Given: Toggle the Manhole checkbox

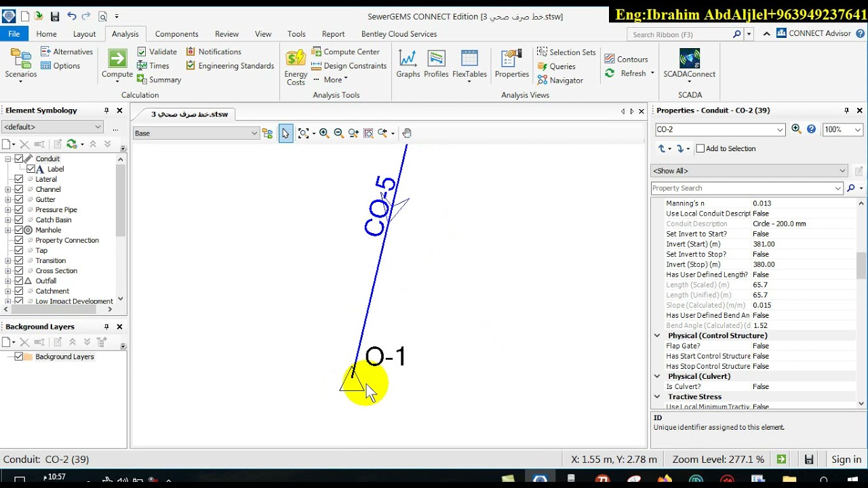Looking at the screenshot, I should 19,230.
